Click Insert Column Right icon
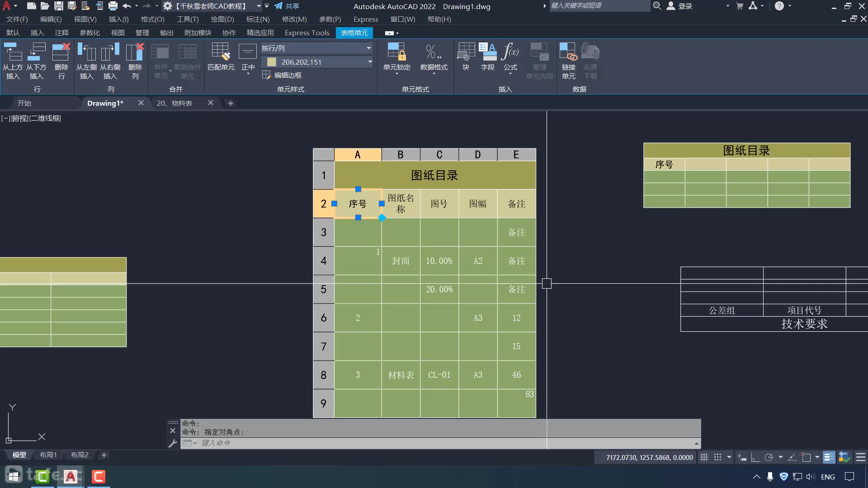Image resolution: width=868 pixels, height=488 pixels. (110, 52)
